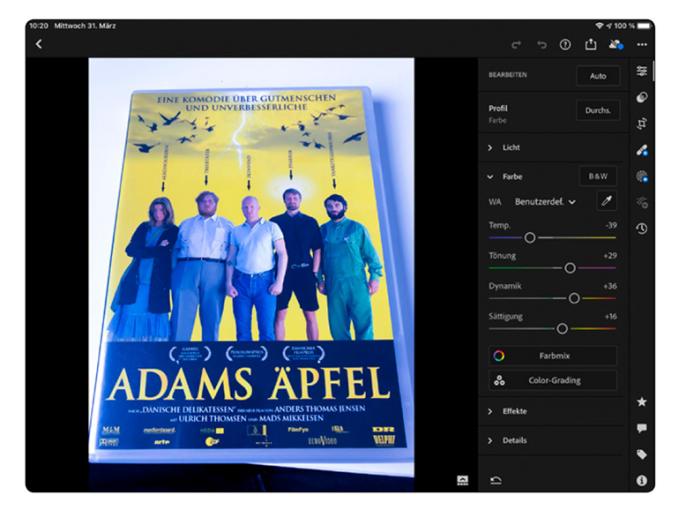The image size is (679, 510).
Task: Tap the reset arrow at panel bottom
Action: pyautogui.click(x=496, y=480)
